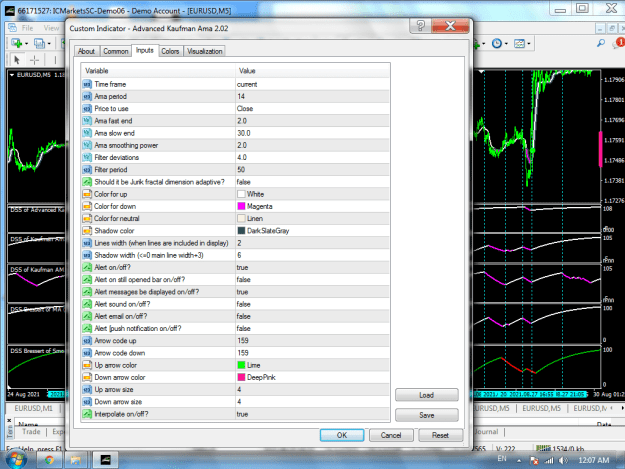
Task: Click the Lines width row icon
Action: [87, 243]
